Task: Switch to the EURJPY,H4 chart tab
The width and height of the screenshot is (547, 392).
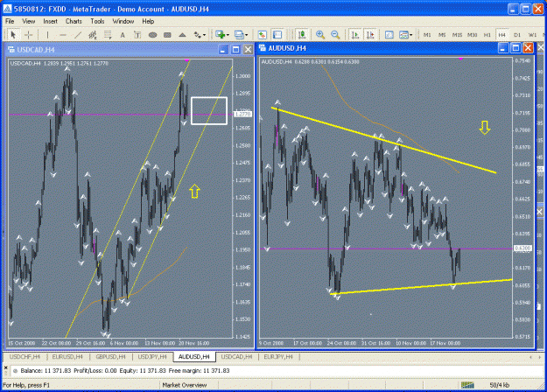Action: pos(278,357)
